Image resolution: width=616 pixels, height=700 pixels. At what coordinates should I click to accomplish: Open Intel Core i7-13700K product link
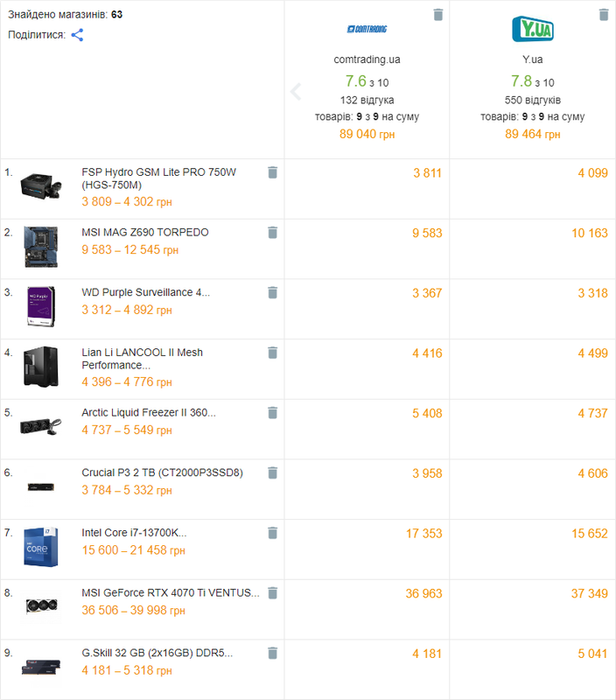click(x=134, y=533)
